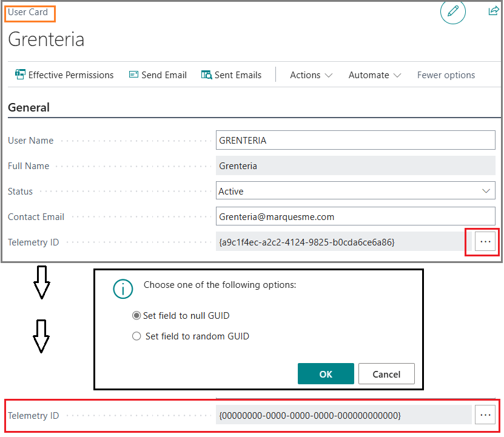Click the share icon at top right

pyautogui.click(x=493, y=11)
